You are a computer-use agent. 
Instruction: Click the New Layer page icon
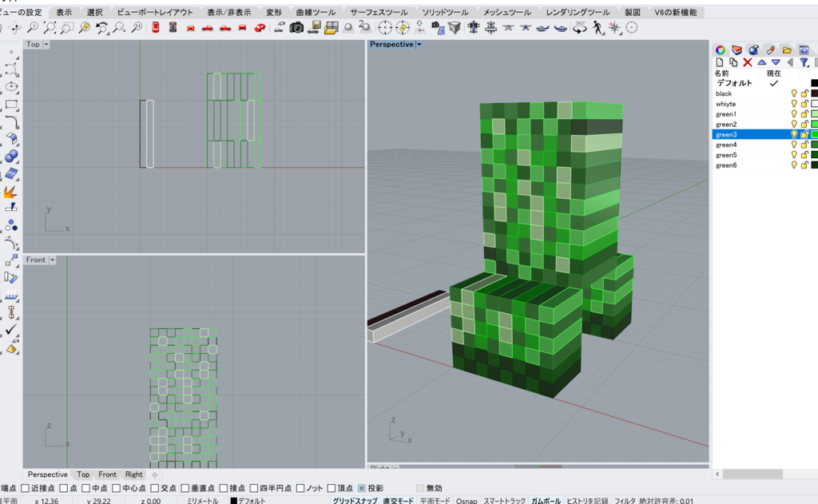[x=720, y=62]
